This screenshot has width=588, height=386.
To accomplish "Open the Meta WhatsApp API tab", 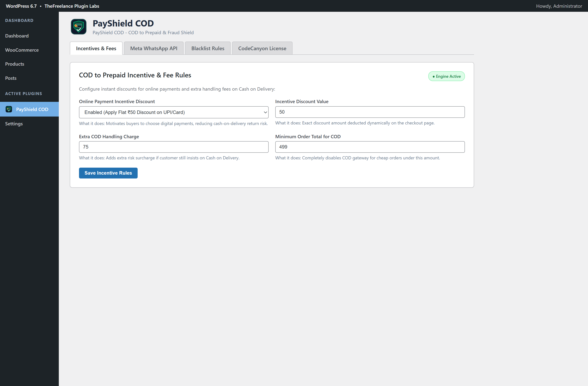I will pyautogui.click(x=154, y=48).
